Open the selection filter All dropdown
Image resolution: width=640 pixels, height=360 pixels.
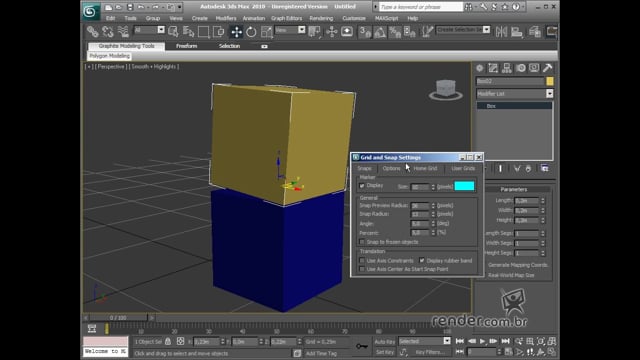(x=161, y=30)
